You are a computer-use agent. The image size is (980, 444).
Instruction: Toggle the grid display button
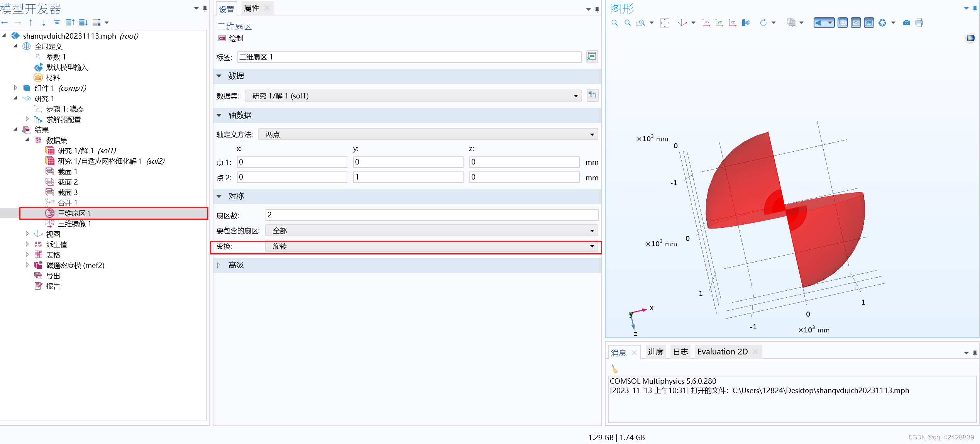pos(869,23)
